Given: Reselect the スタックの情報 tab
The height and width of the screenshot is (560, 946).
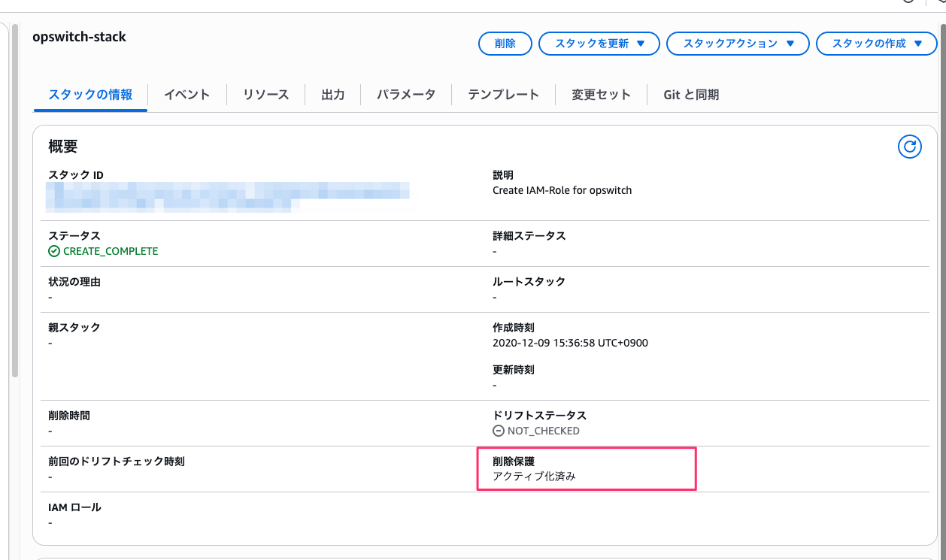Looking at the screenshot, I should pyautogui.click(x=90, y=94).
